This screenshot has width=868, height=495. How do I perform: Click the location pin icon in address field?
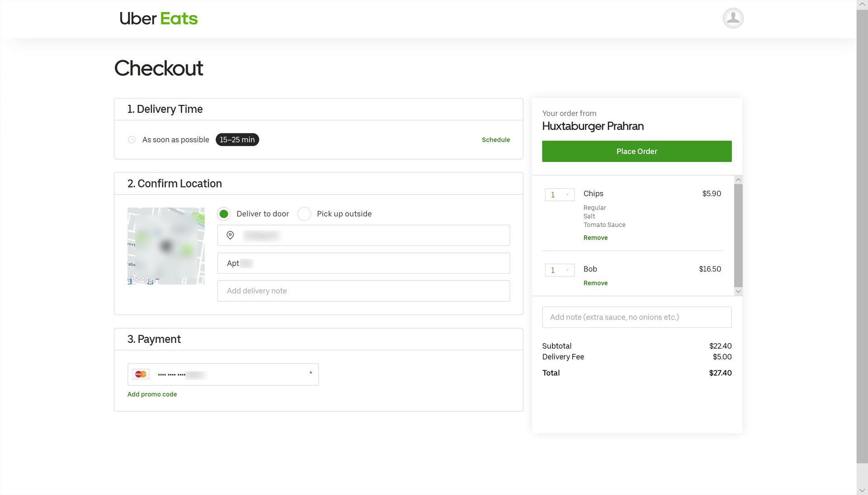point(230,235)
